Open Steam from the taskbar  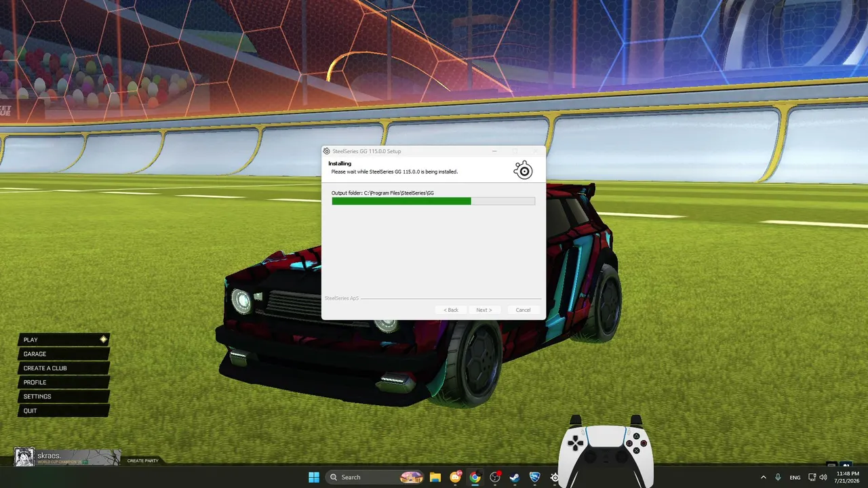coord(515,477)
